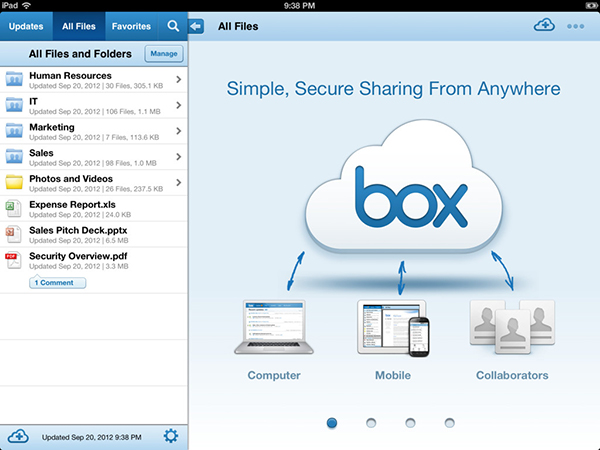Select the second page indicator dot
600x450 pixels.
[x=371, y=423]
